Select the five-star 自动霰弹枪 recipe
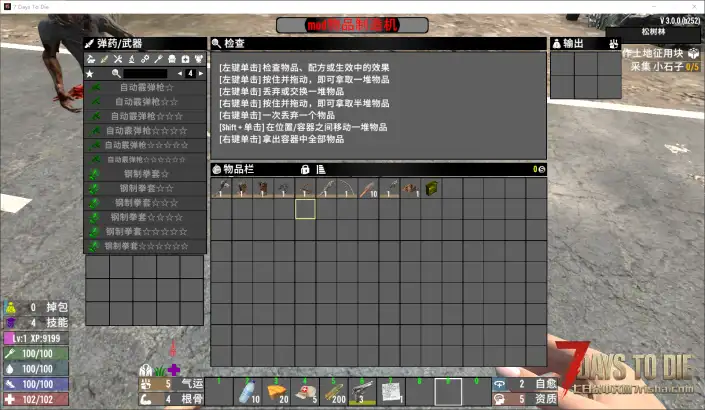 (145, 145)
